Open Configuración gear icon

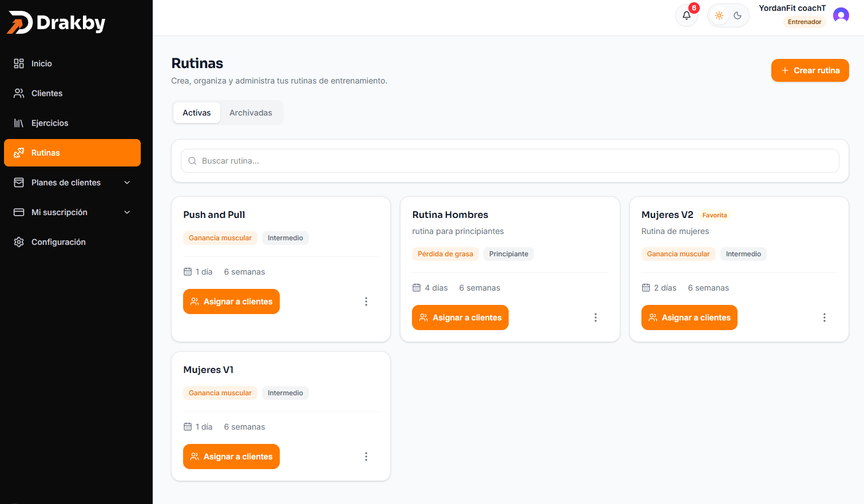(19, 242)
